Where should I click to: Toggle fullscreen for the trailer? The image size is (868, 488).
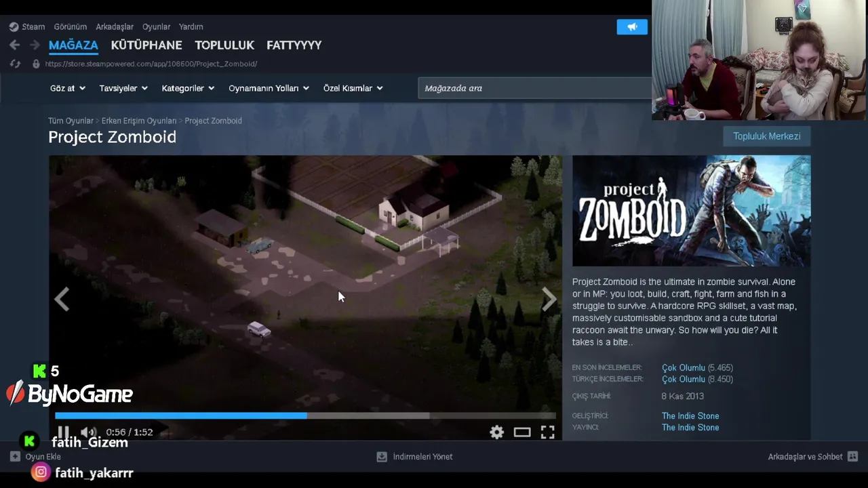[547, 432]
